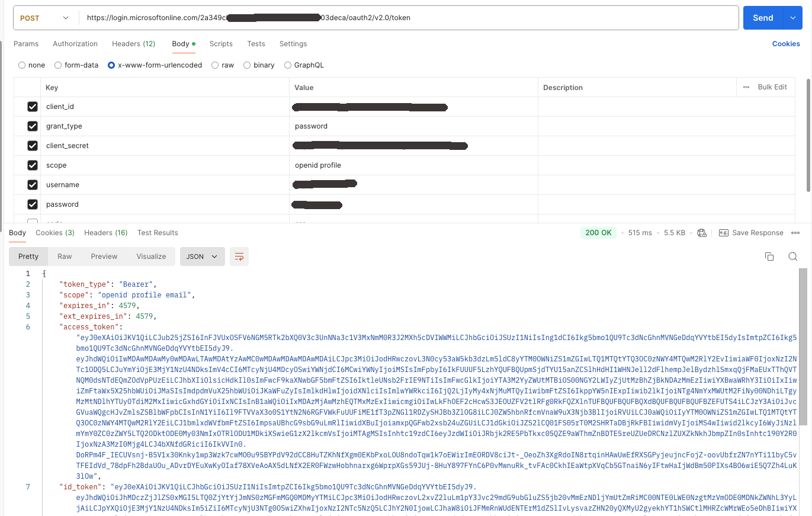
Task: Select the GraphQL body type option
Action: [288, 65]
